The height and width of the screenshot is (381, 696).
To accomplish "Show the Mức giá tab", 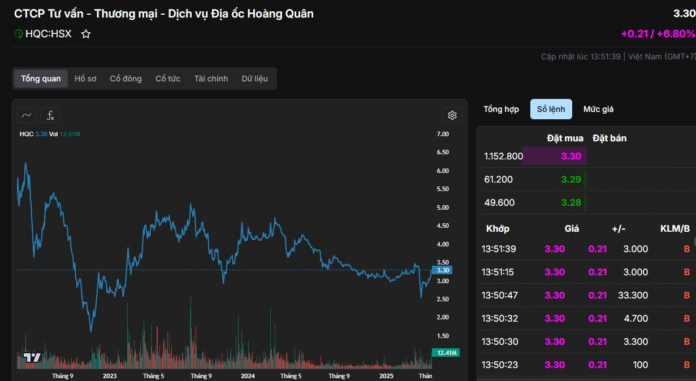I will click(x=598, y=109).
